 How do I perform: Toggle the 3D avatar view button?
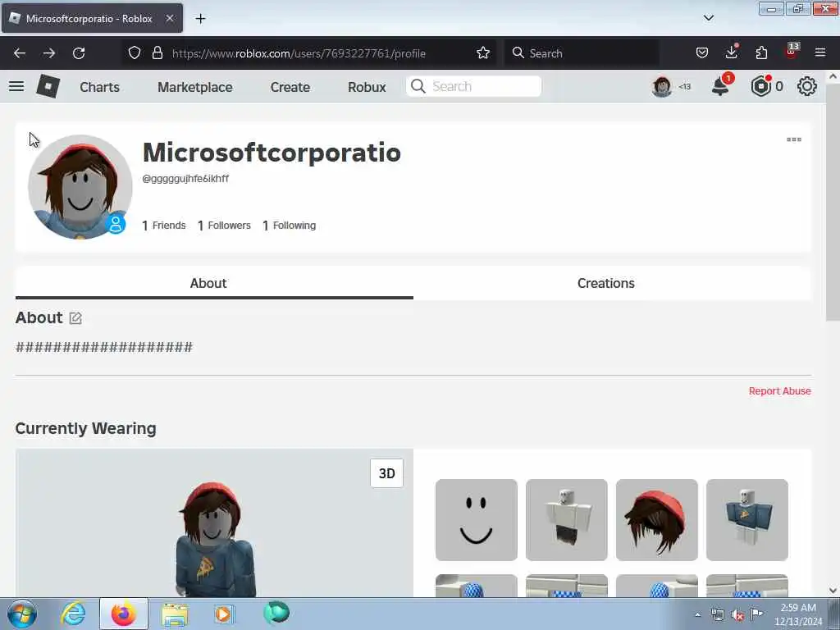387,473
